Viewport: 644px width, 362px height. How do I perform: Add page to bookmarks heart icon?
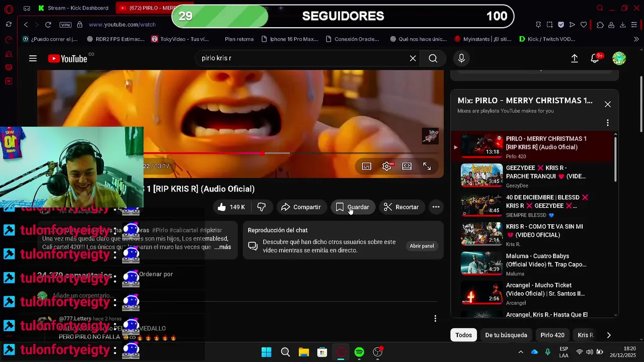pyautogui.click(x=584, y=25)
